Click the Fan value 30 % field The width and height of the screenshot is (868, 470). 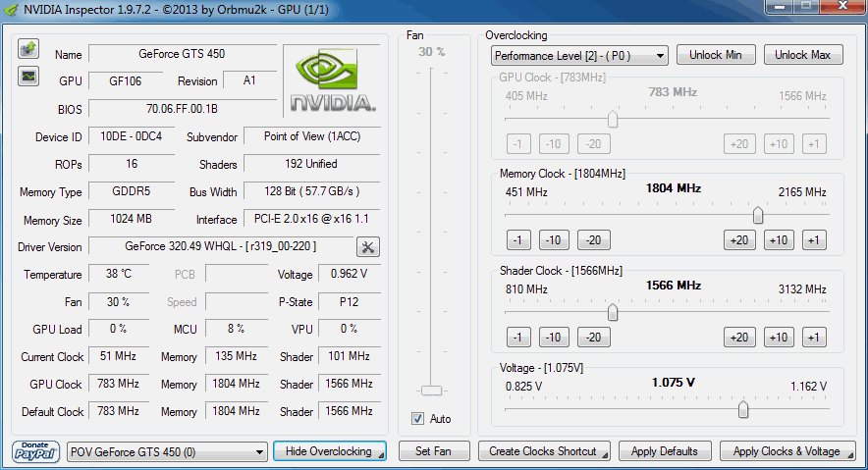(119, 302)
